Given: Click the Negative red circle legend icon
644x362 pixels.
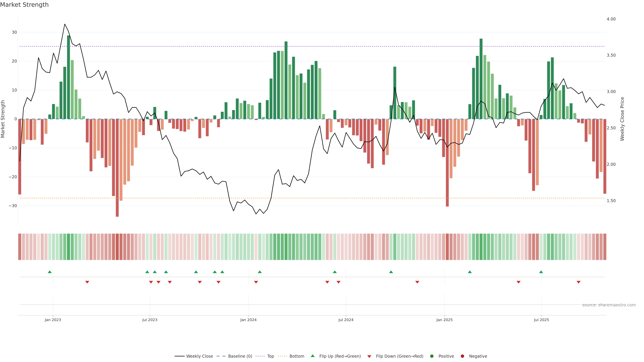Looking at the screenshot, I should pos(462,356).
